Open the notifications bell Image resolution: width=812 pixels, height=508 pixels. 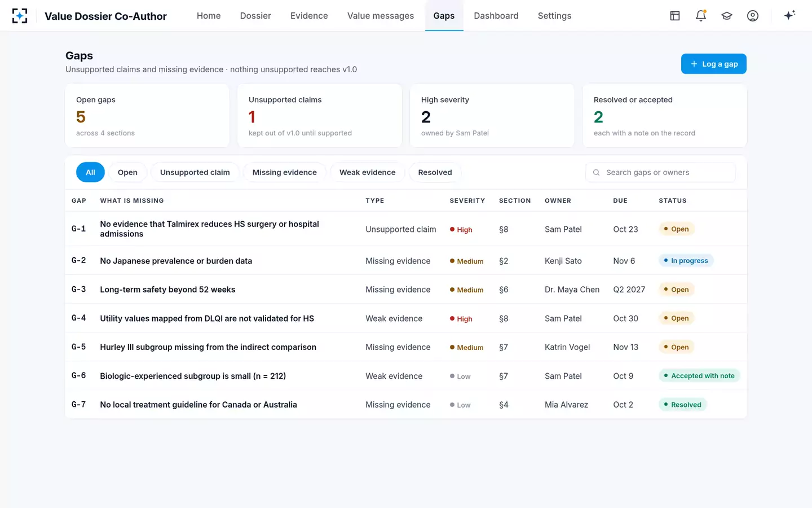(x=701, y=16)
